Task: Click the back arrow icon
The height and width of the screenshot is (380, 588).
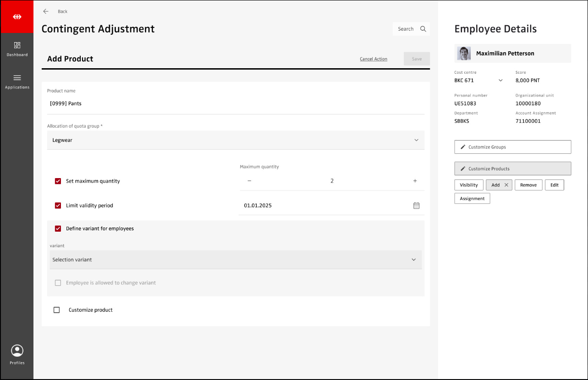Action: click(45, 11)
